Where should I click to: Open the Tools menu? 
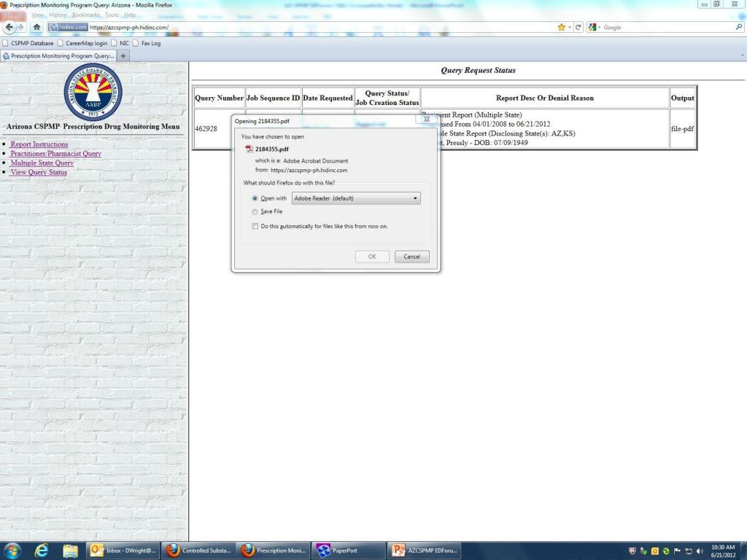click(x=112, y=15)
